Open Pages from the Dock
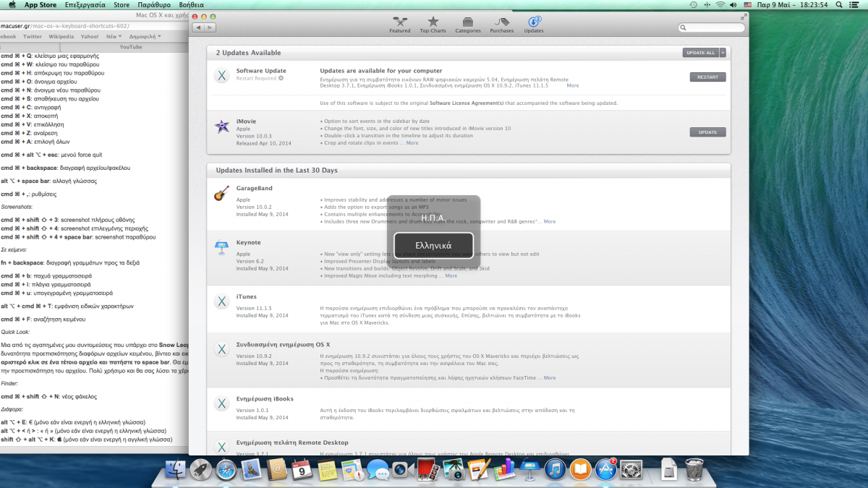The width and height of the screenshot is (868, 488). [478, 471]
